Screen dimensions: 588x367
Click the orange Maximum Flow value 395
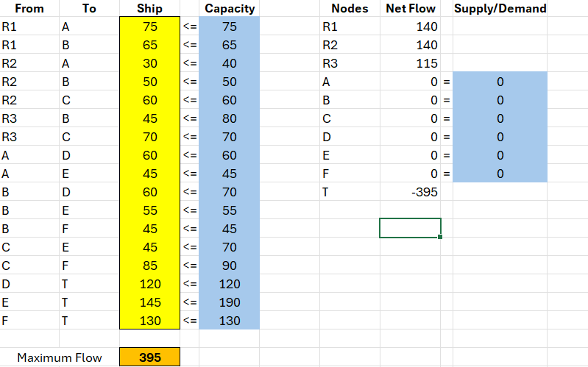click(149, 357)
